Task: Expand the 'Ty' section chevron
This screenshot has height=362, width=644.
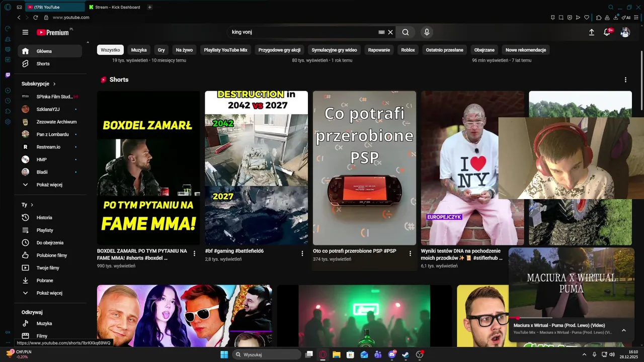Action: [32, 205]
